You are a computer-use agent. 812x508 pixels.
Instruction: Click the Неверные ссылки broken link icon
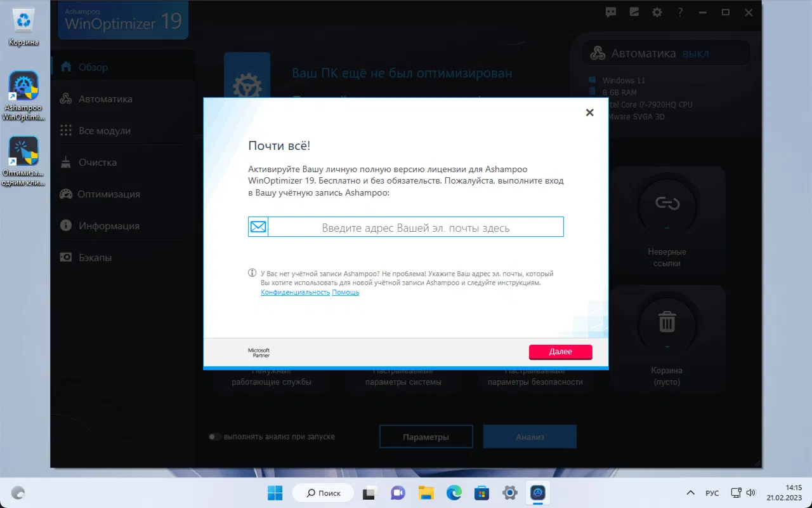click(667, 203)
